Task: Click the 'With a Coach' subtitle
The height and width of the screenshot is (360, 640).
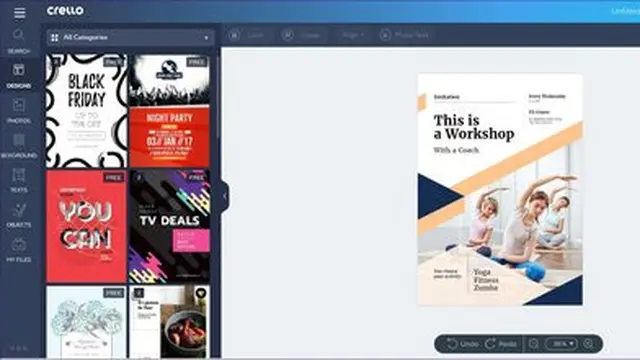Action: point(456,150)
